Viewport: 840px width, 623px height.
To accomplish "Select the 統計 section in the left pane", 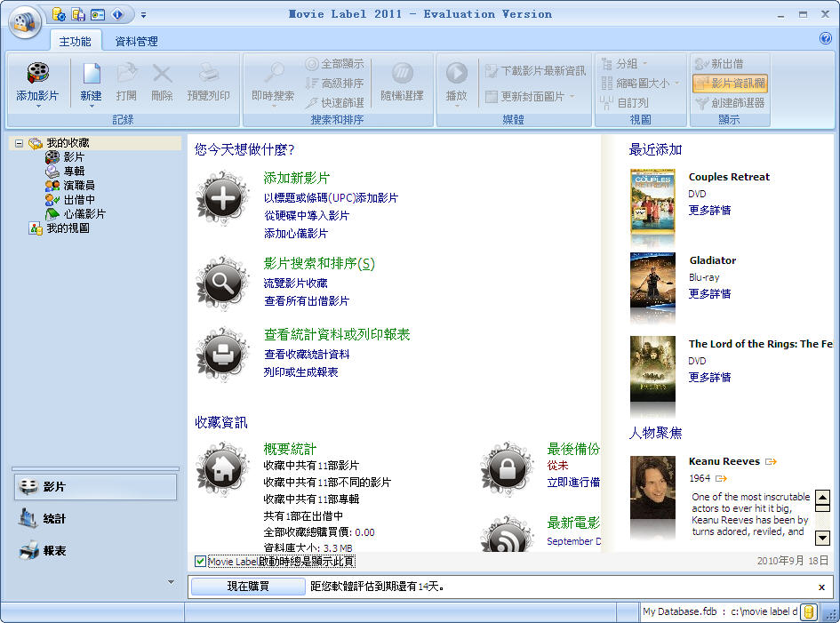I will click(x=53, y=519).
